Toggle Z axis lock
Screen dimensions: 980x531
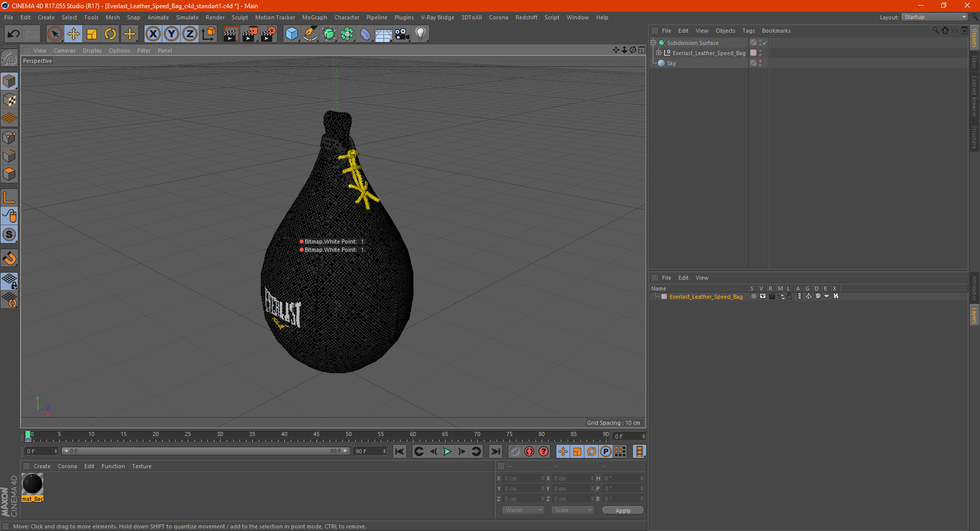pyautogui.click(x=190, y=34)
